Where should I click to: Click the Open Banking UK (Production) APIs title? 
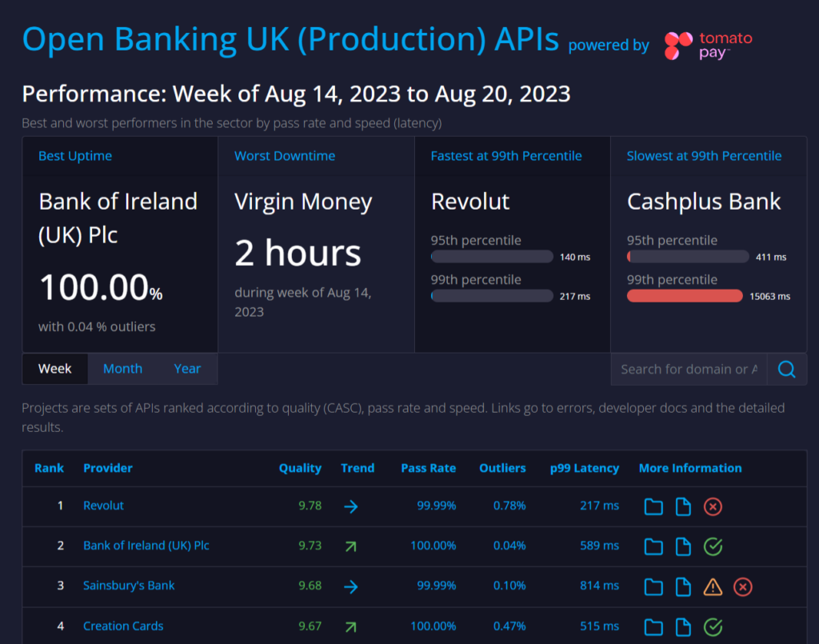click(290, 40)
